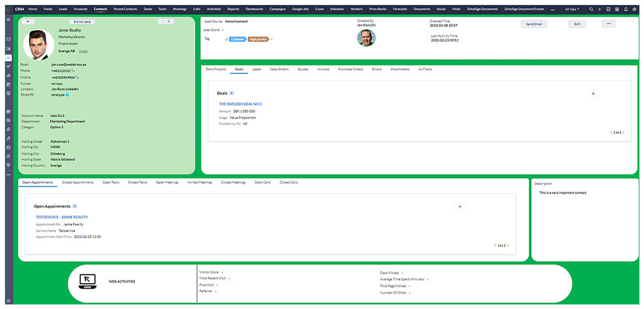644x309 pixels.
Task: Click the Skype icon next to mrskype
Action: [67, 95]
